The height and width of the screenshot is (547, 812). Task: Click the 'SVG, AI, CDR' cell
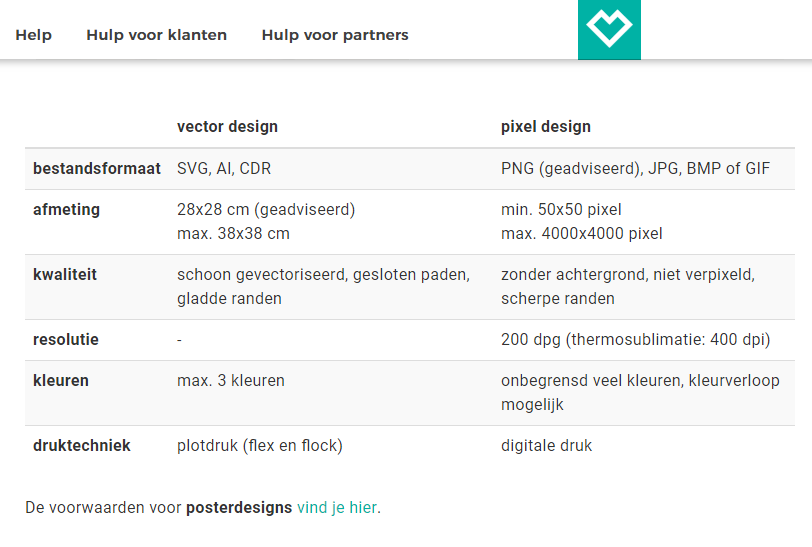tap(224, 169)
